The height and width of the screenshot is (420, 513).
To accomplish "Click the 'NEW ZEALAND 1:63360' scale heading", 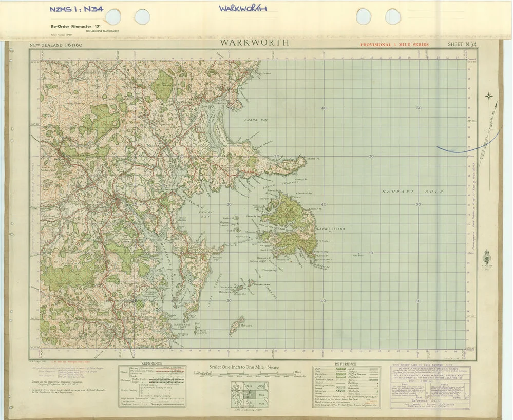I will coord(56,45).
